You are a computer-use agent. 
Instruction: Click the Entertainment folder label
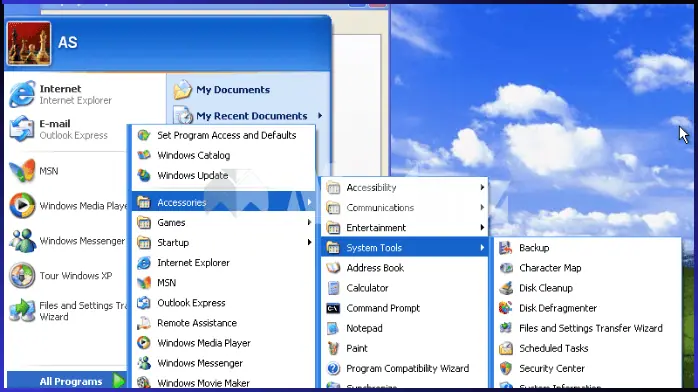[x=376, y=228]
